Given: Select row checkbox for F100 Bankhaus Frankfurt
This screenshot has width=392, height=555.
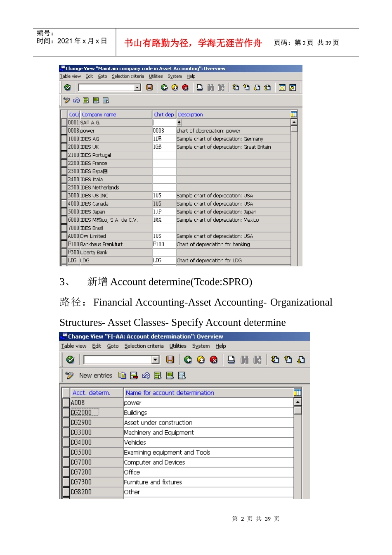Looking at the screenshot, I should click(64, 244).
